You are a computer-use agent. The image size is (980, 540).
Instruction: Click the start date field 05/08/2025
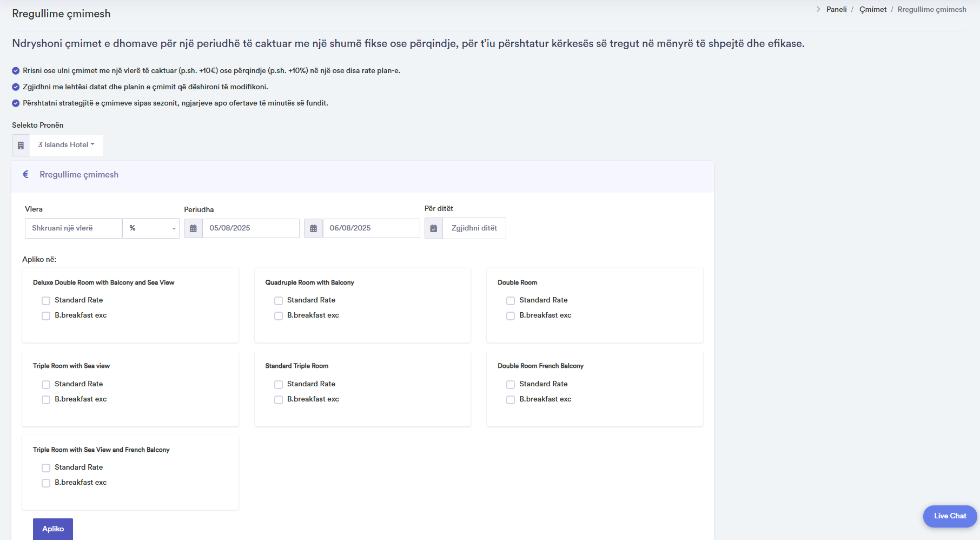pos(251,228)
